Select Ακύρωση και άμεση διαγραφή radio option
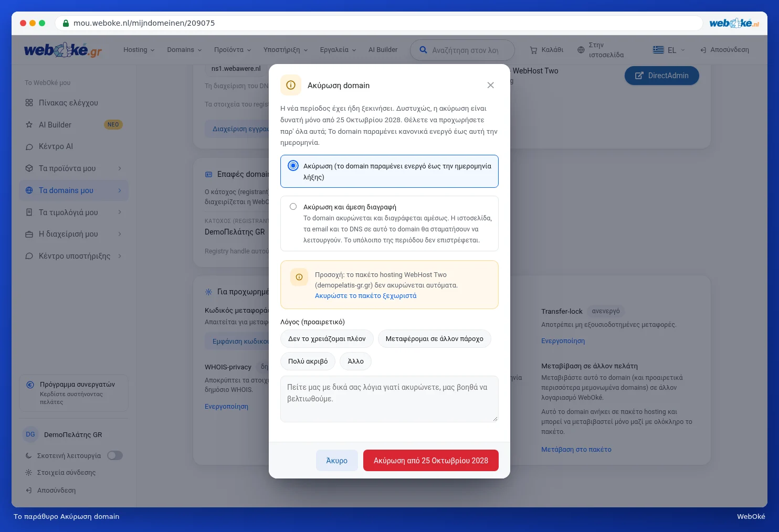The height and width of the screenshot is (532, 779). click(293, 207)
